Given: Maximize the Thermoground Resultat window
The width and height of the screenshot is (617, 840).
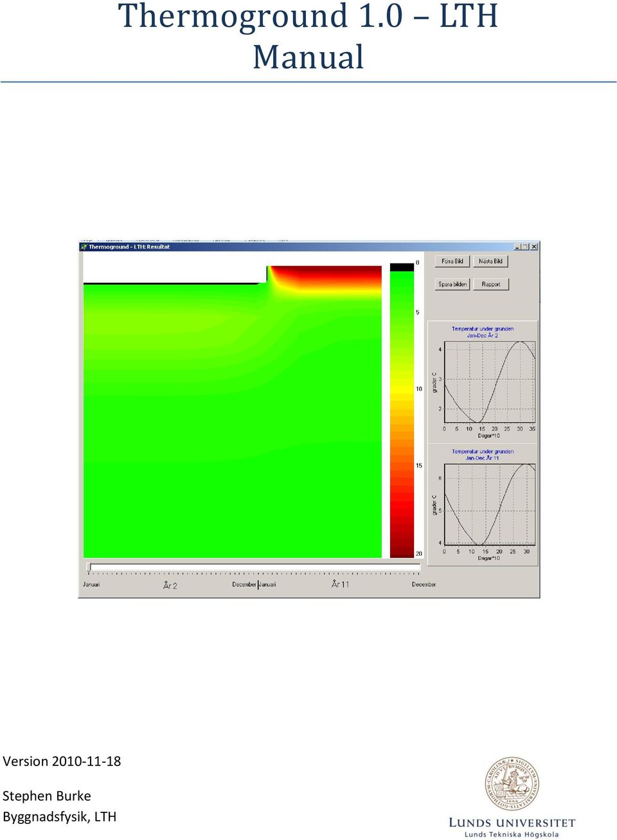Looking at the screenshot, I should pyautogui.click(x=526, y=247).
